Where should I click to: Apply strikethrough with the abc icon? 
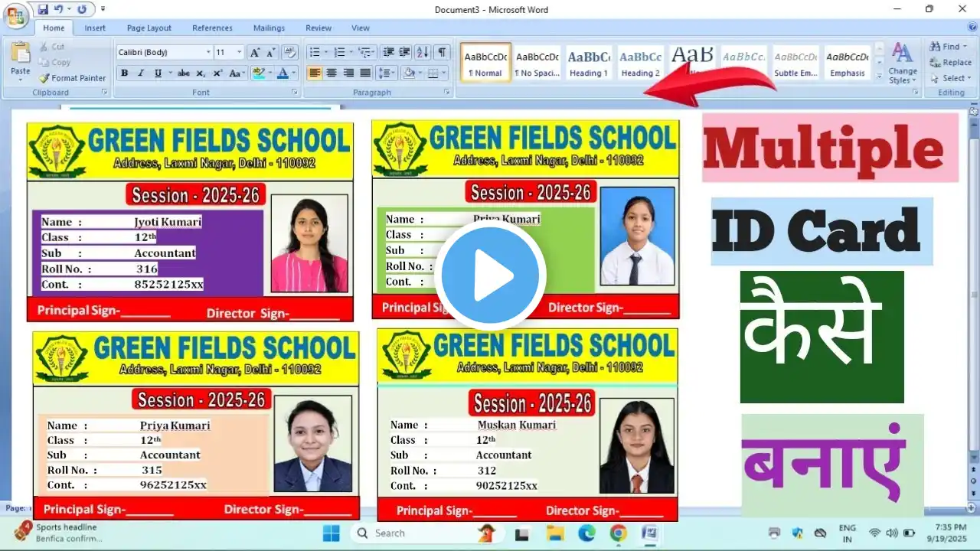[183, 73]
